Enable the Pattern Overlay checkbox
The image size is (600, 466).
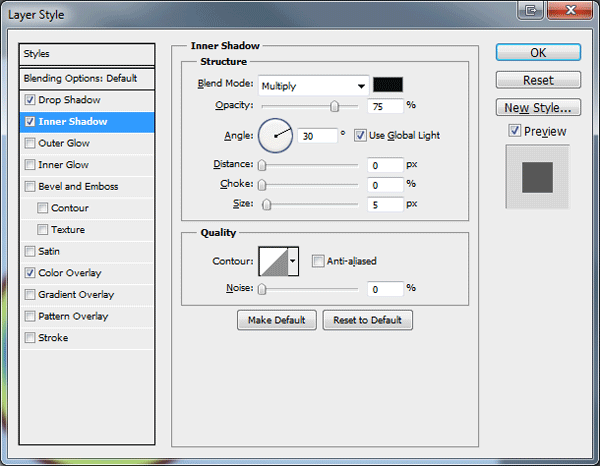pyautogui.click(x=30, y=316)
